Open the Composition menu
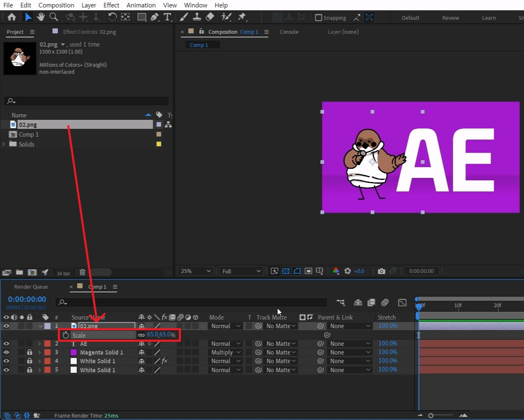The image size is (524, 420). 56,5
